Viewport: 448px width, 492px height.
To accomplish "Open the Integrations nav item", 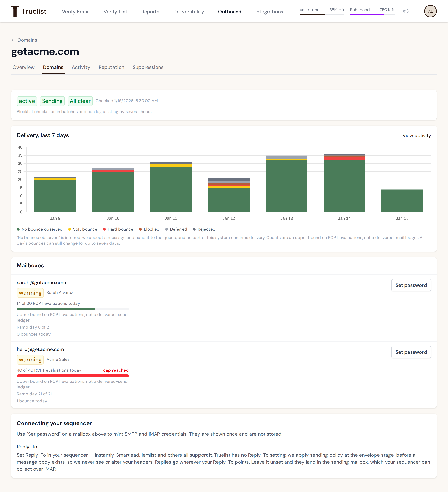I will point(269,12).
